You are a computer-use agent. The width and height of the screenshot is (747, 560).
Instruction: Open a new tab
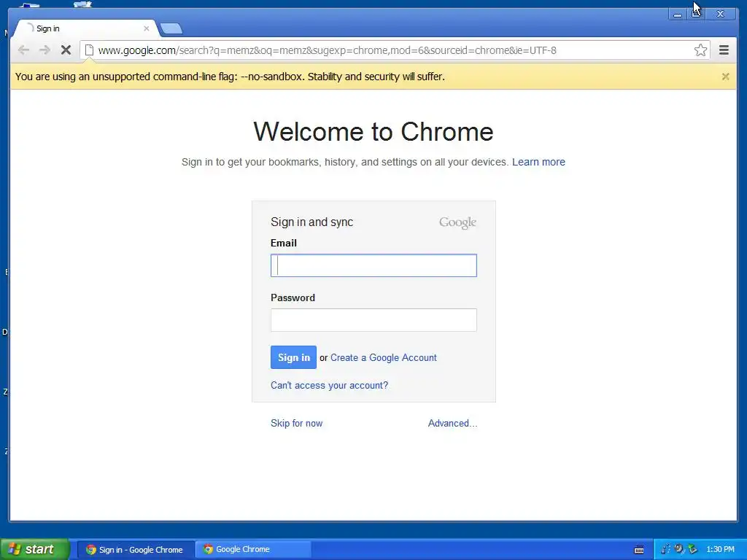click(x=171, y=29)
